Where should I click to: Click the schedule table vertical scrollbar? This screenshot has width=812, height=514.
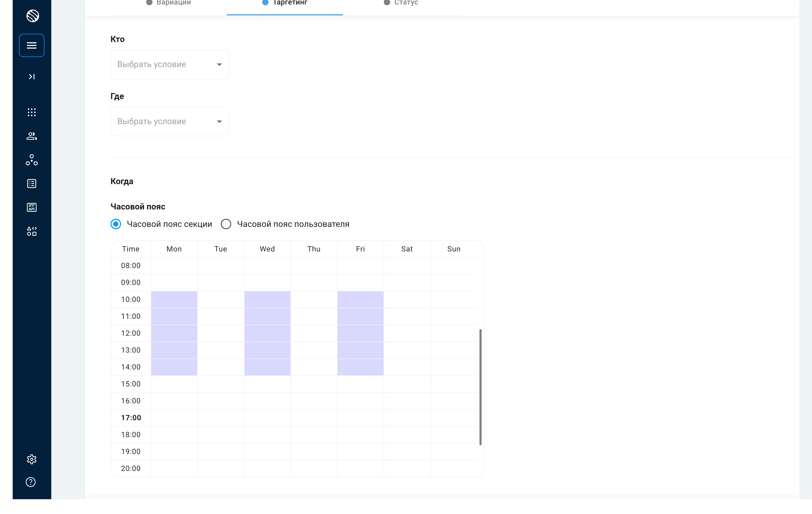[480, 387]
